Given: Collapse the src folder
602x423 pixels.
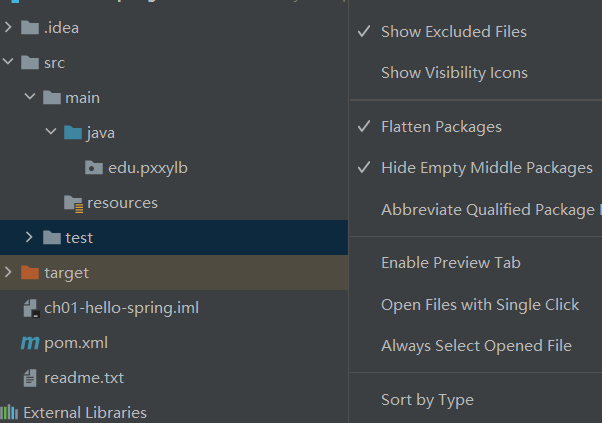Looking at the screenshot, I should click(x=9, y=62).
